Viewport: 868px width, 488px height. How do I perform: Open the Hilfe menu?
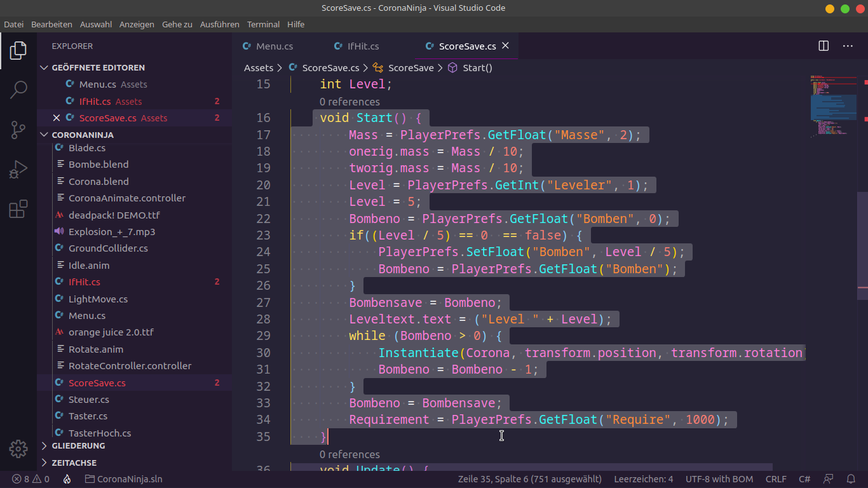[295, 24]
